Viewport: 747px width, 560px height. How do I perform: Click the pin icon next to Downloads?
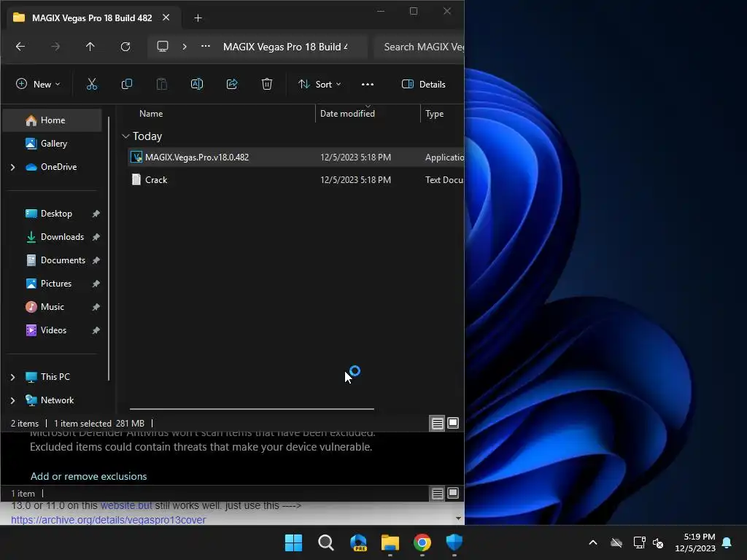(96, 237)
